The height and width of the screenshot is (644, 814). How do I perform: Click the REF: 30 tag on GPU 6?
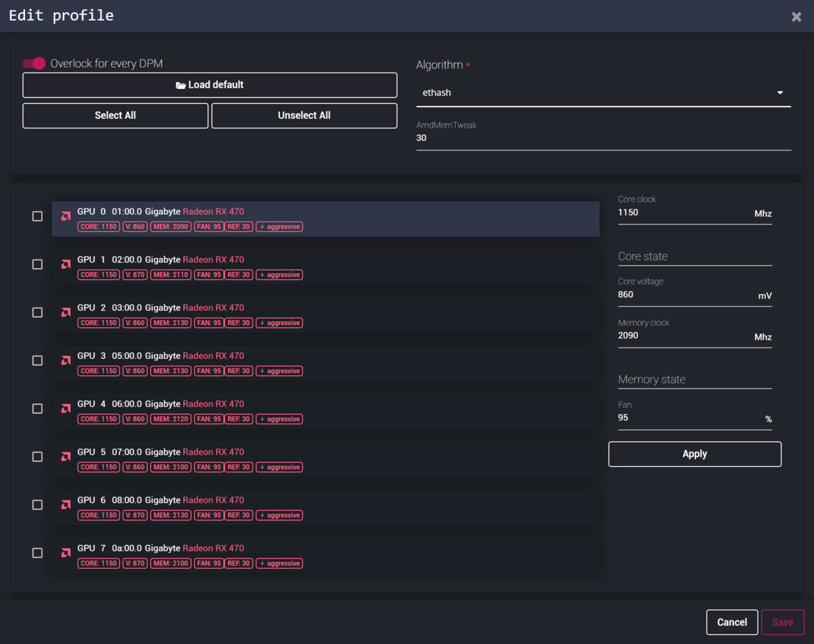tap(239, 516)
